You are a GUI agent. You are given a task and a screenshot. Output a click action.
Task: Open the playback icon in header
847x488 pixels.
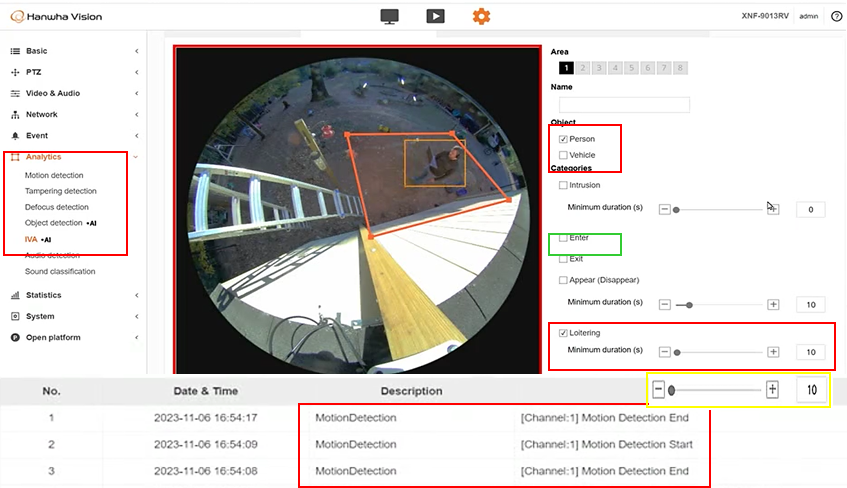coord(435,16)
